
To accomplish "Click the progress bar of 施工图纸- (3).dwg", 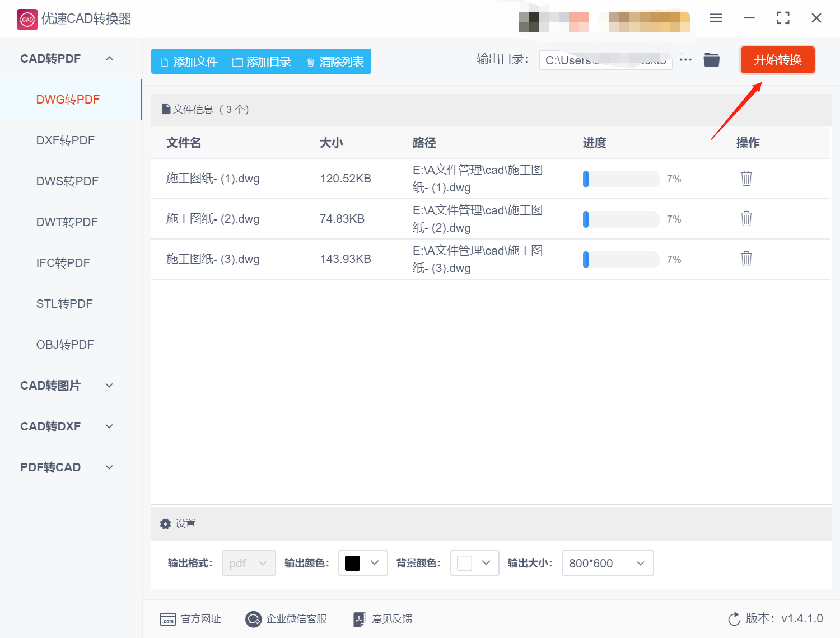I will point(621,260).
